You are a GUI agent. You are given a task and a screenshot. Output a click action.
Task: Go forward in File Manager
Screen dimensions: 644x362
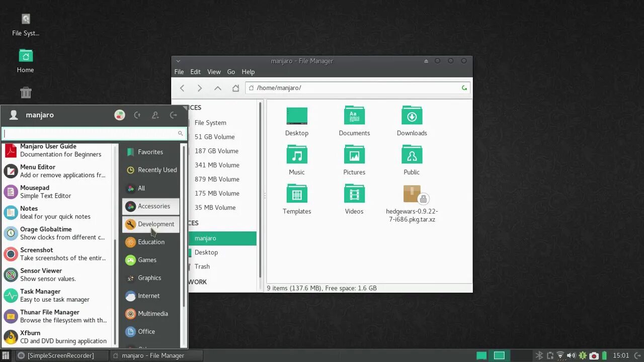point(200,88)
